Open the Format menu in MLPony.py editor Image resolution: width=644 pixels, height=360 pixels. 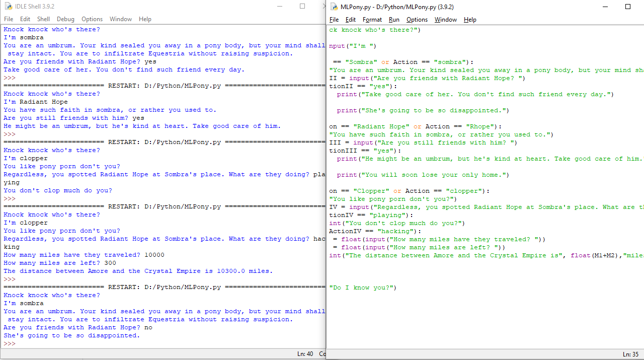tap(372, 20)
